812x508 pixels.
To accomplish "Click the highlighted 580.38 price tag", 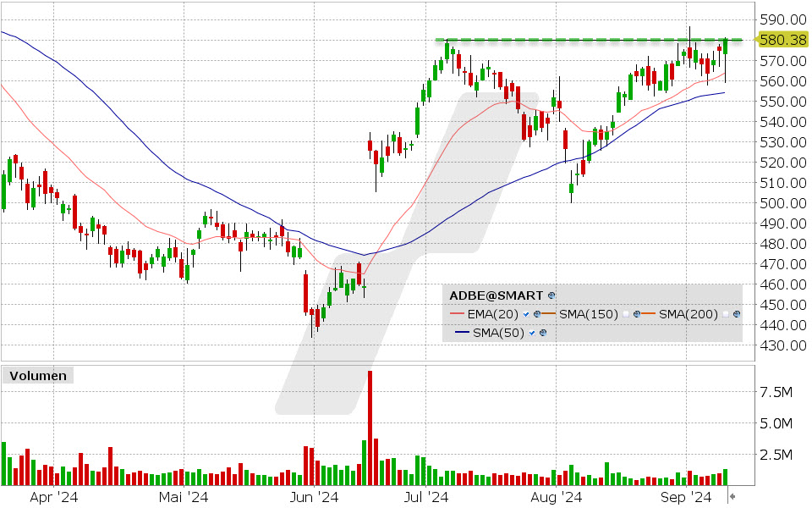I will (x=782, y=40).
